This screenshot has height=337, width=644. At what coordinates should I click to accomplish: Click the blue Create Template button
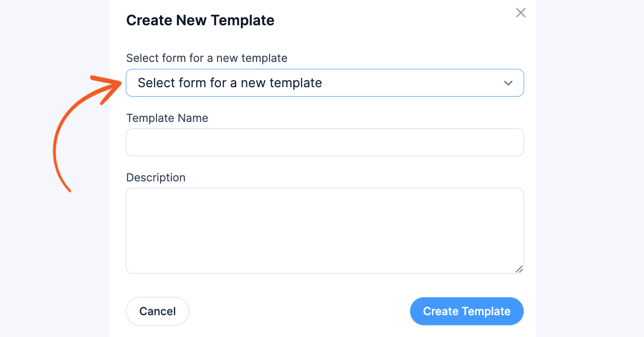pos(466,311)
